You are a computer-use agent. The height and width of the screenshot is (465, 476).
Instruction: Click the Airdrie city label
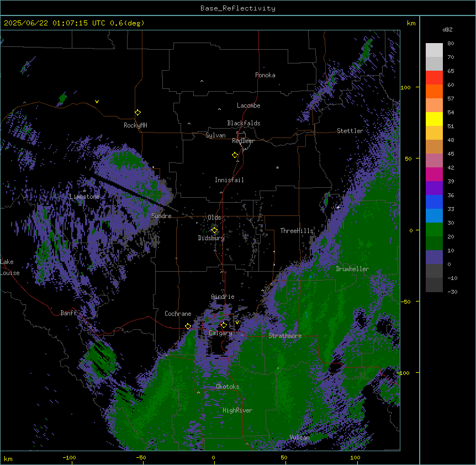[x=223, y=297]
